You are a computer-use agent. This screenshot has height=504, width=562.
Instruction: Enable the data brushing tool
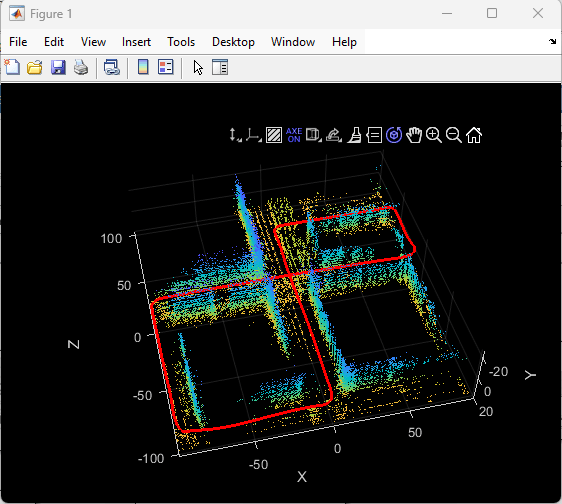pyautogui.click(x=354, y=135)
